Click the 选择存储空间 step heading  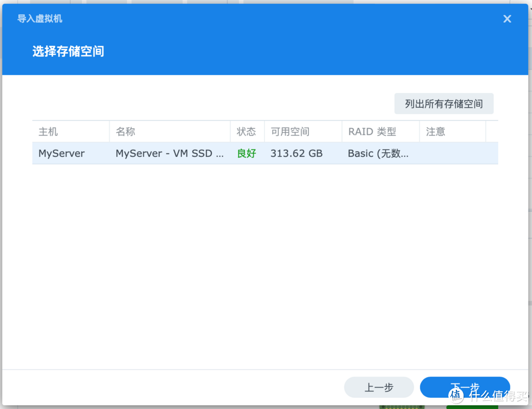click(68, 51)
